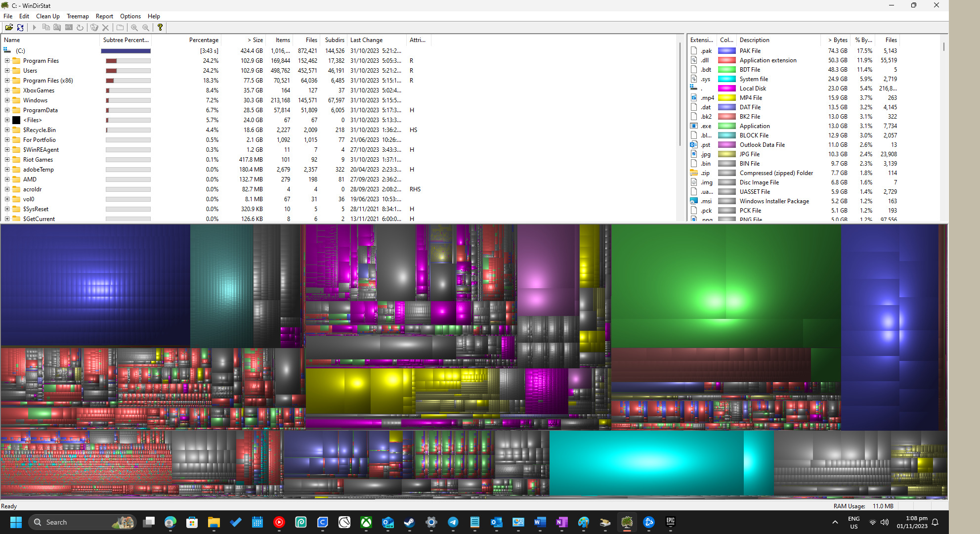Click the Select Parent folder toolbar icon
The height and width of the screenshot is (534, 980).
pos(120,28)
